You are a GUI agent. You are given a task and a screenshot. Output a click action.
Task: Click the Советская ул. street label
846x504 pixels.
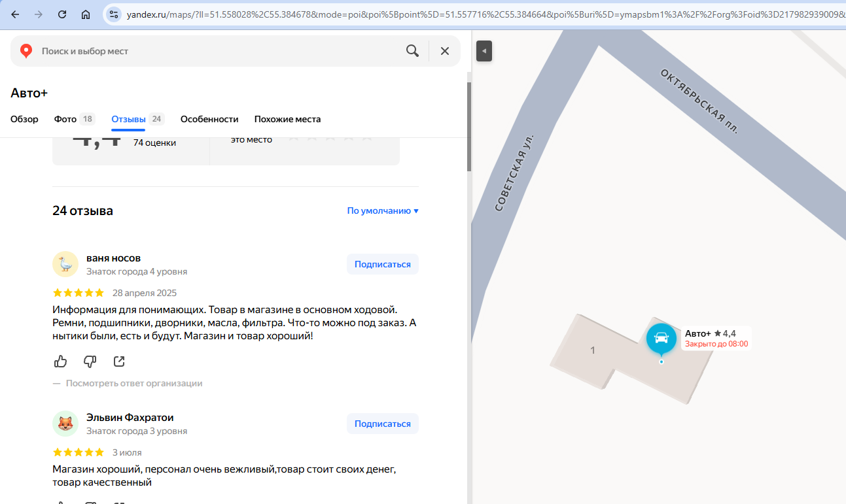(515, 172)
